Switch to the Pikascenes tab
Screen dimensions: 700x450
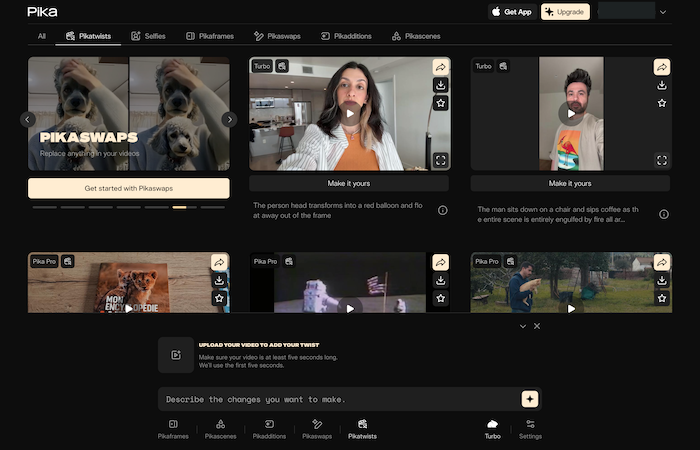(x=416, y=36)
